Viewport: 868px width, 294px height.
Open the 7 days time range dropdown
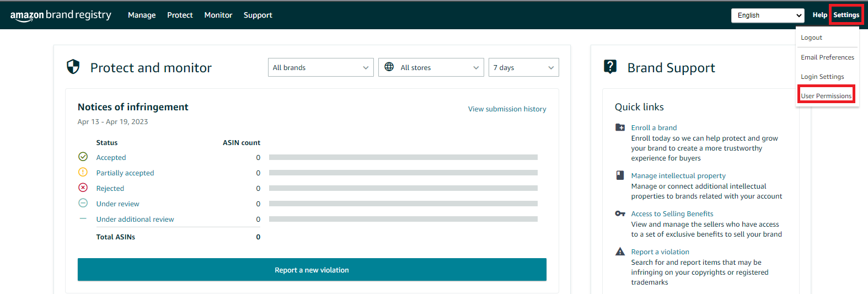[524, 67]
